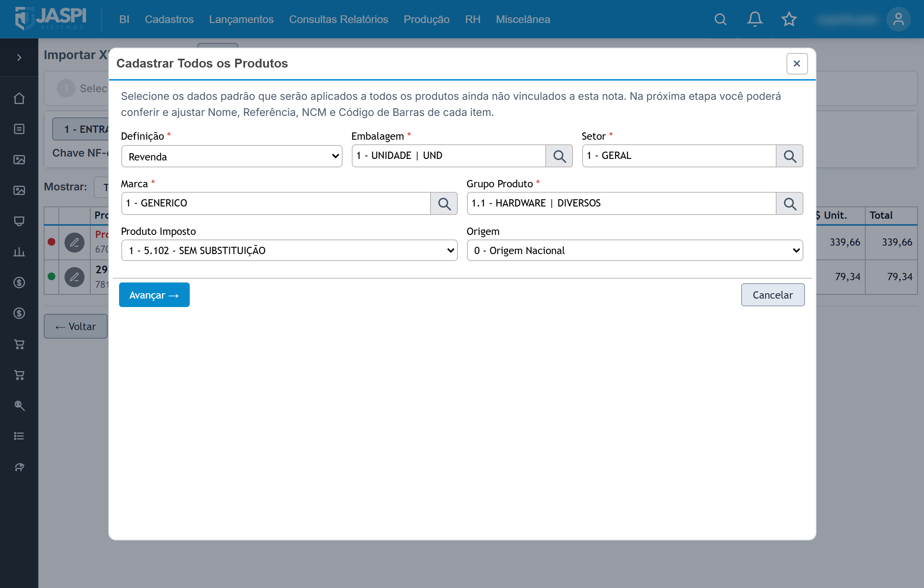Viewport: 924px width, 588px height.
Task: Click Marca field with 1 - GENERICO
Action: pos(276,203)
